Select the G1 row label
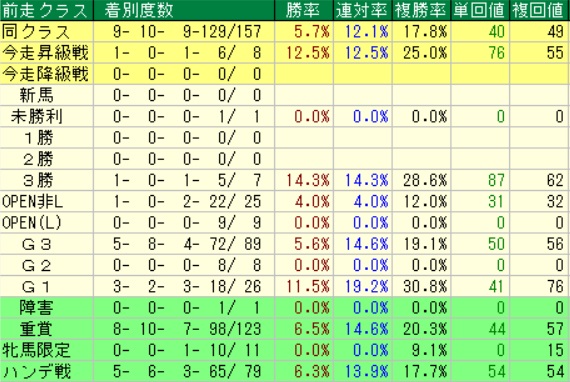570x382 pixels. (46, 286)
